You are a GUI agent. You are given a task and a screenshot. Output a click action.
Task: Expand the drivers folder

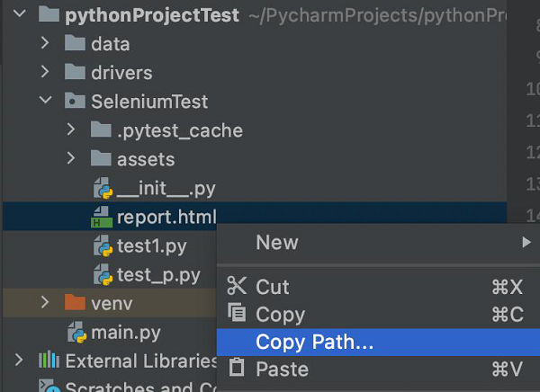coord(45,73)
